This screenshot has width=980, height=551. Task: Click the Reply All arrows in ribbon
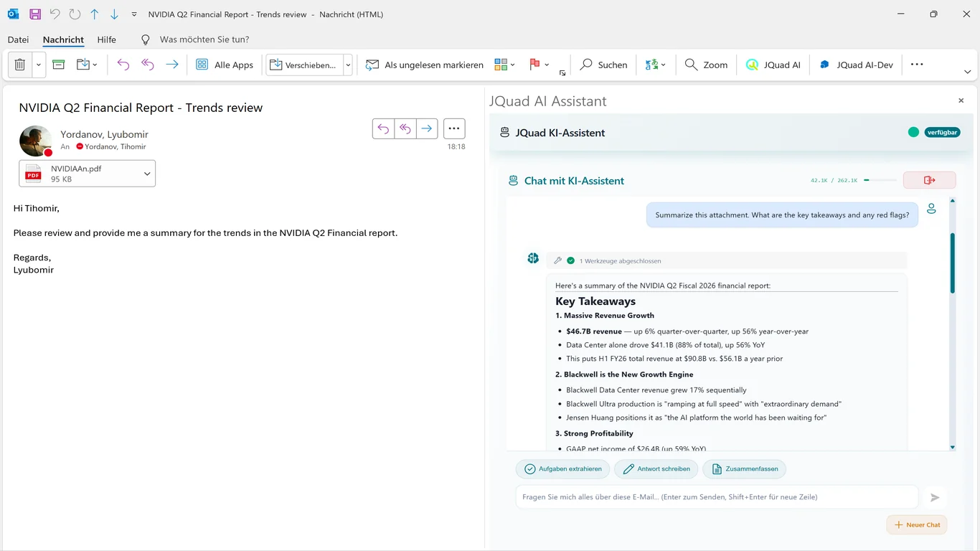pos(148,65)
